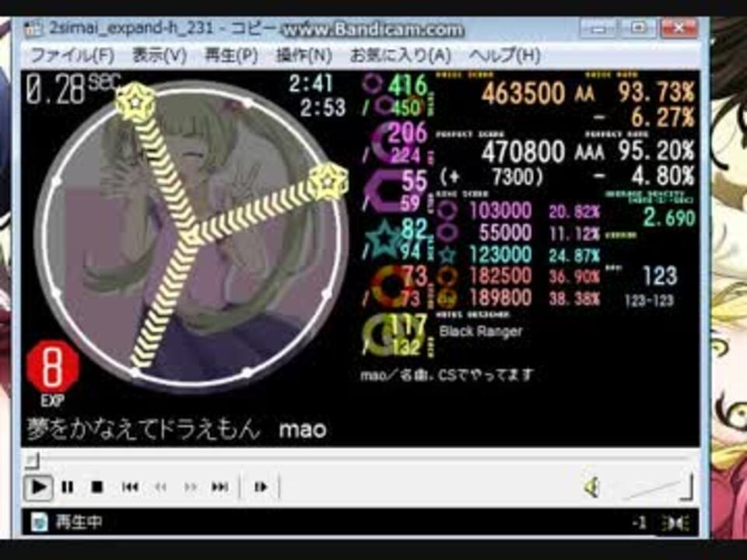Click the 189800 score row value

point(500,298)
